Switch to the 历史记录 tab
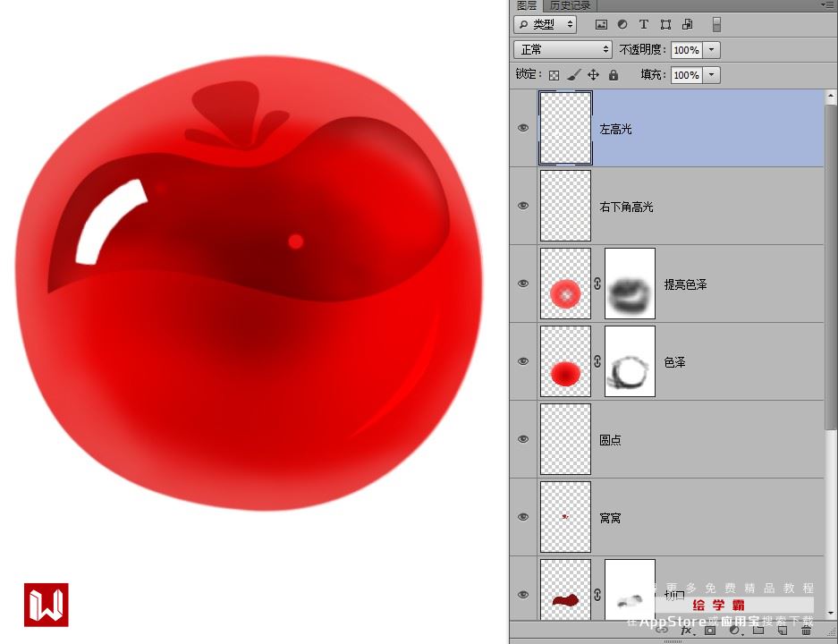The width and height of the screenshot is (838, 644). point(570,5)
